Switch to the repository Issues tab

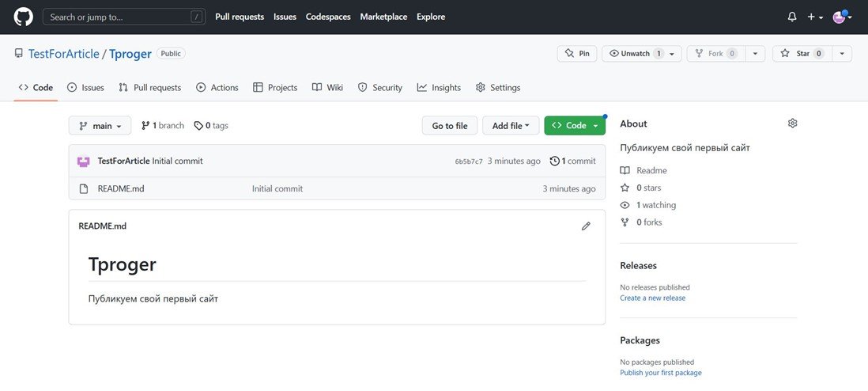tap(86, 88)
